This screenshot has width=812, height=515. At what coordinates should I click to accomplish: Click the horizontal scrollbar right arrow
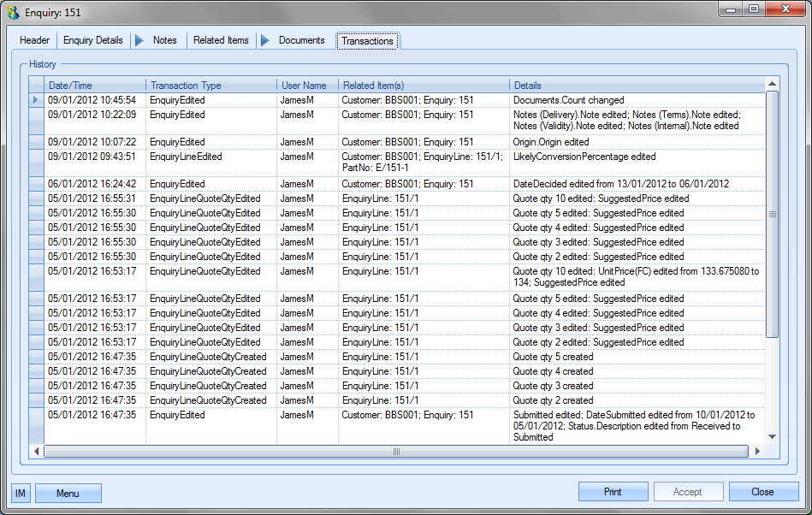(756, 451)
